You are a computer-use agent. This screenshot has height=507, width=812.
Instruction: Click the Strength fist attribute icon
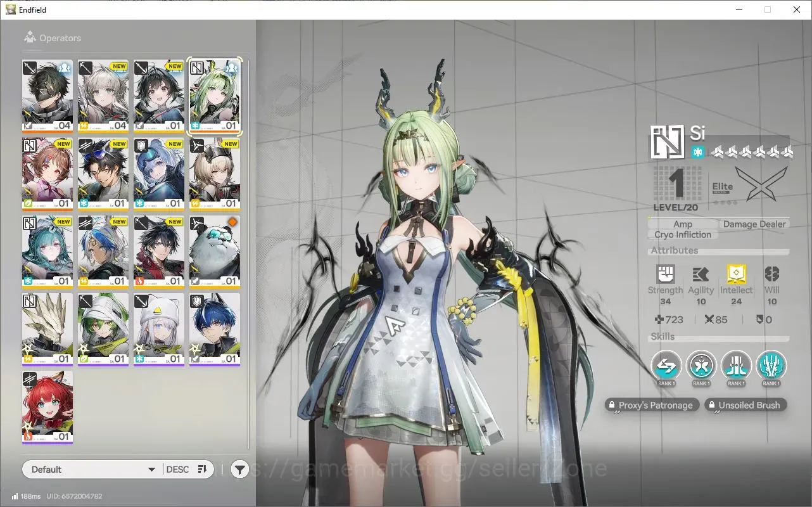665,274
